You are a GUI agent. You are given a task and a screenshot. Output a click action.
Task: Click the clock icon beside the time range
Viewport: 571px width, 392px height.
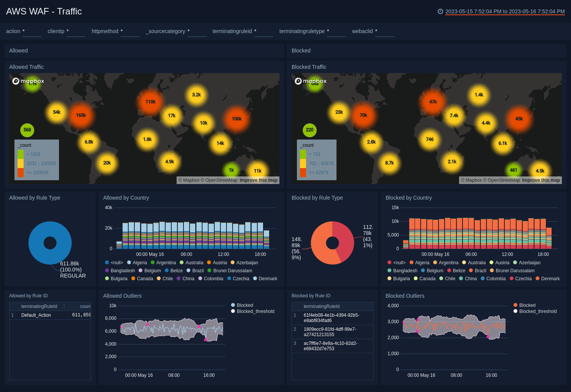pos(440,11)
